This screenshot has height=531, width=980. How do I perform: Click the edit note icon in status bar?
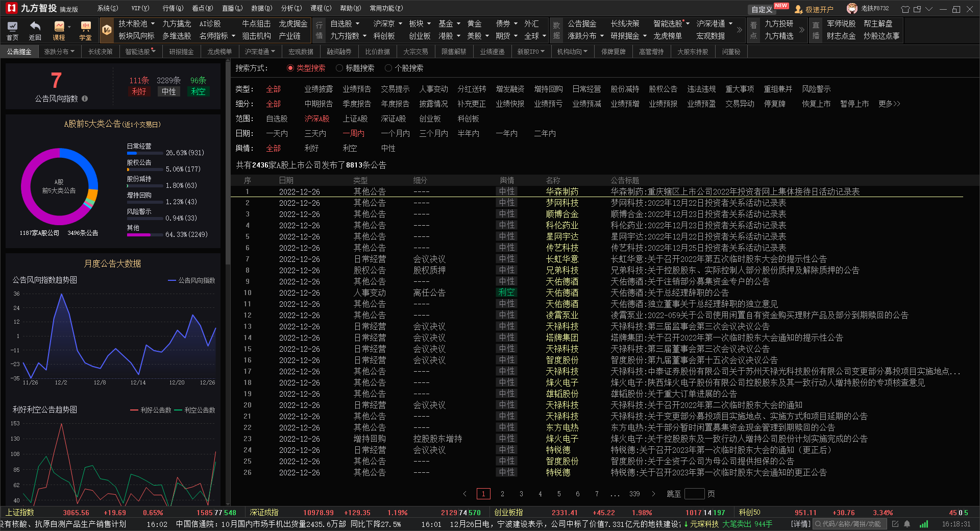pyautogui.click(x=895, y=524)
